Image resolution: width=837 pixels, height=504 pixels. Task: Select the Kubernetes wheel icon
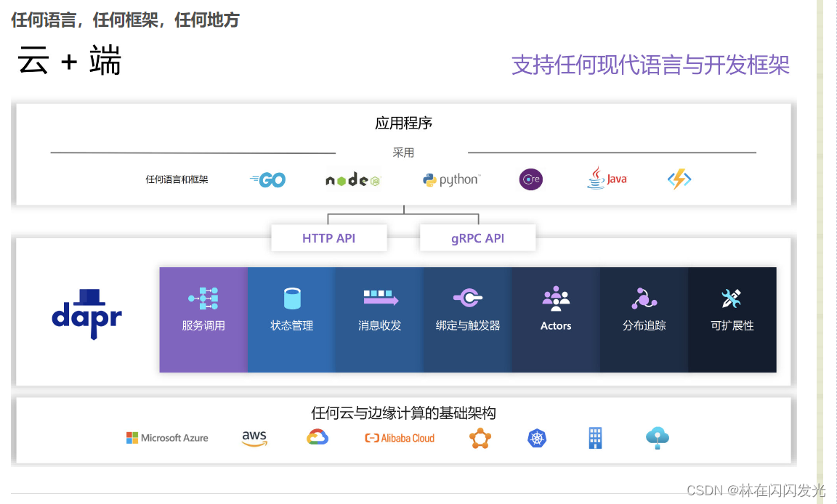[x=536, y=438]
